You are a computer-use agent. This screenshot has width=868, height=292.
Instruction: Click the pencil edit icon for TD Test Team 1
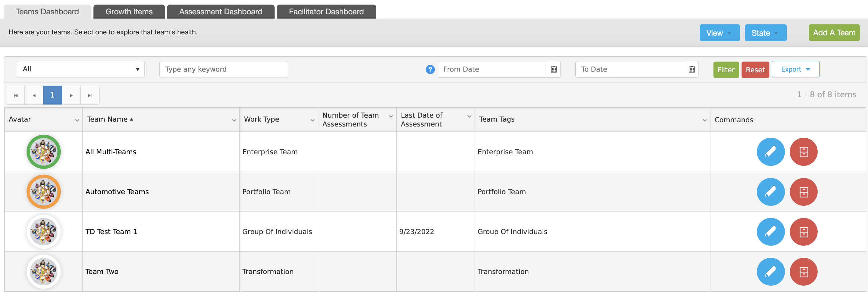[770, 232]
